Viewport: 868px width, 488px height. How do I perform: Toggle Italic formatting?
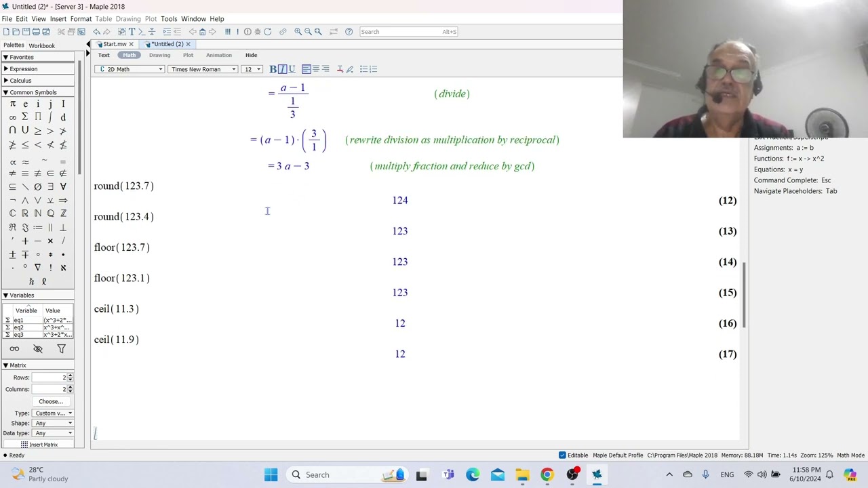tap(282, 69)
